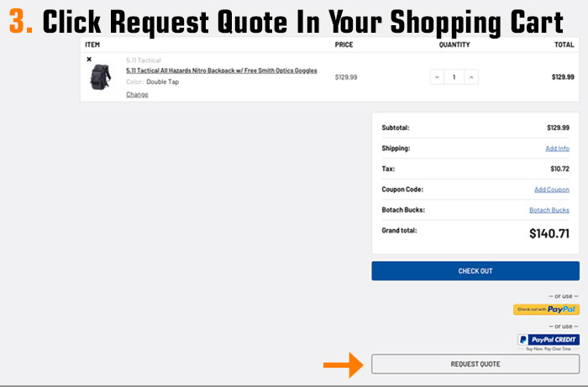Click the quantity input field showing 1
Screen dimensions: 588x387
pyautogui.click(x=454, y=77)
